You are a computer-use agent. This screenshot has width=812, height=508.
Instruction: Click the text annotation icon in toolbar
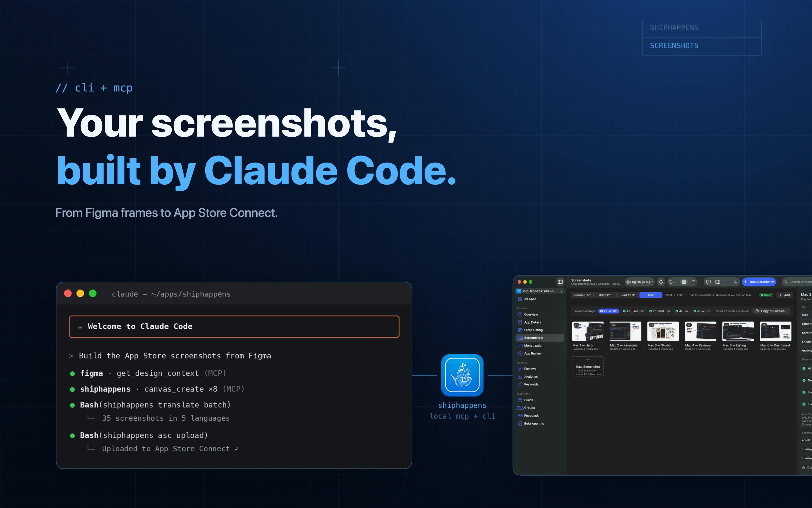(x=708, y=282)
